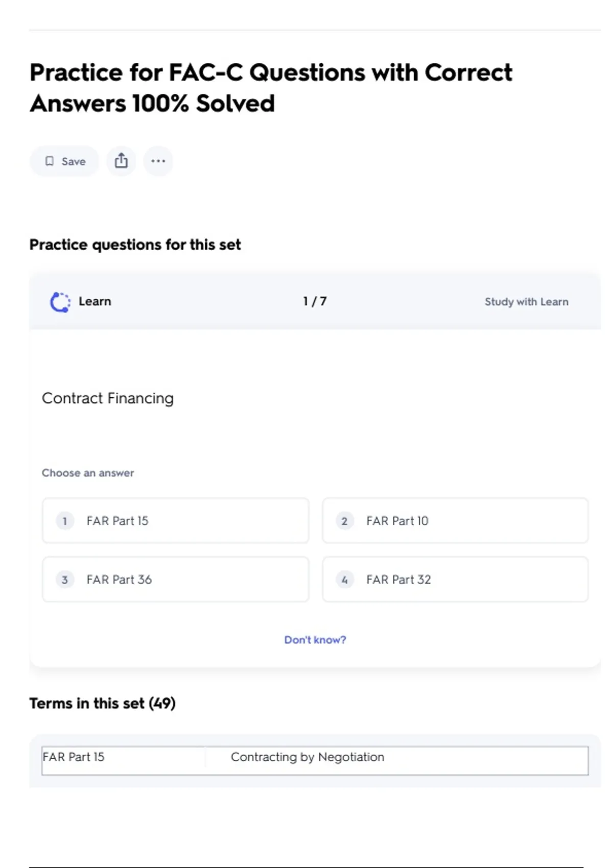Click the FAR Part 15 term in terms list
613x868 pixels.
tap(74, 757)
